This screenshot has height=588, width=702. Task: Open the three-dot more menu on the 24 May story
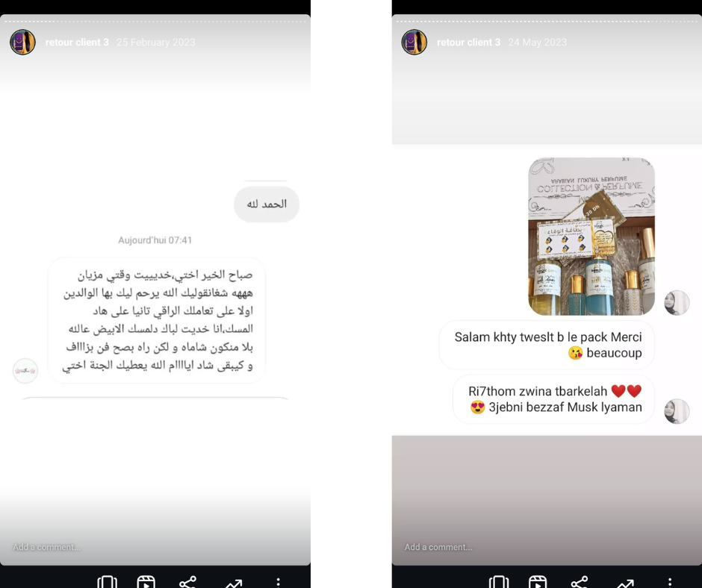670,582
